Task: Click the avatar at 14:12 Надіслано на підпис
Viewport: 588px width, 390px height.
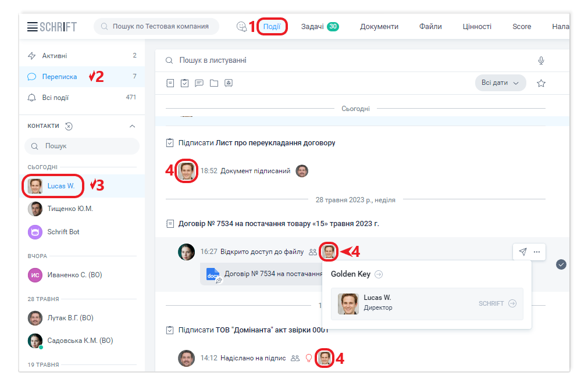Action: tap(186, 359)
